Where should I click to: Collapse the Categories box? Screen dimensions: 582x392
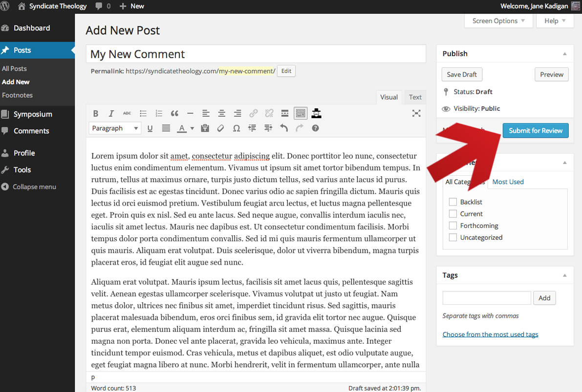click(x=564, y=163)
